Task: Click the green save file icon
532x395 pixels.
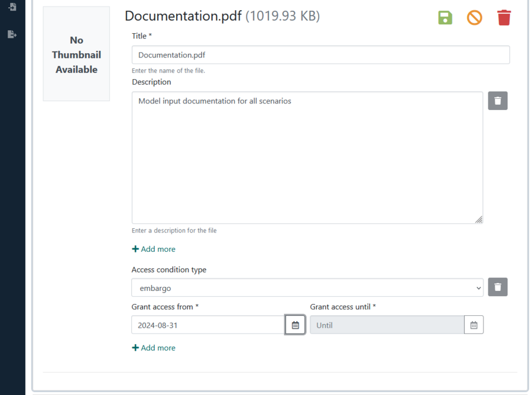Action: coord(445,18)
